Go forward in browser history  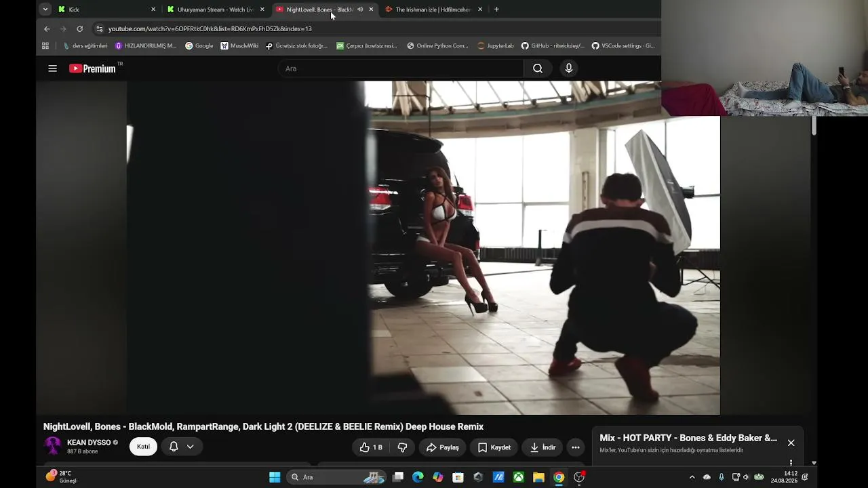point(63,28)
